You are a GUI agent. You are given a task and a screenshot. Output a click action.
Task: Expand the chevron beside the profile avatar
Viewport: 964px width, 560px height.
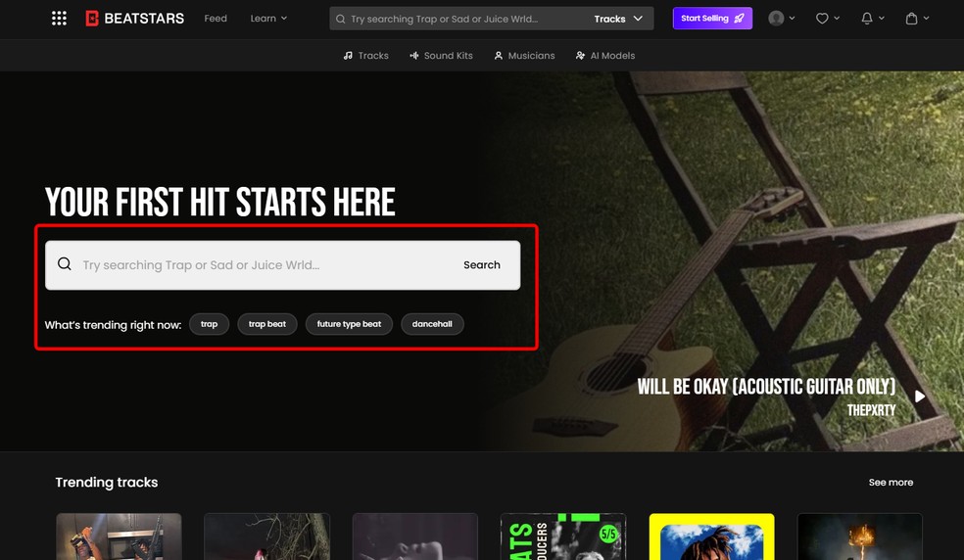(x=792, y=19)
